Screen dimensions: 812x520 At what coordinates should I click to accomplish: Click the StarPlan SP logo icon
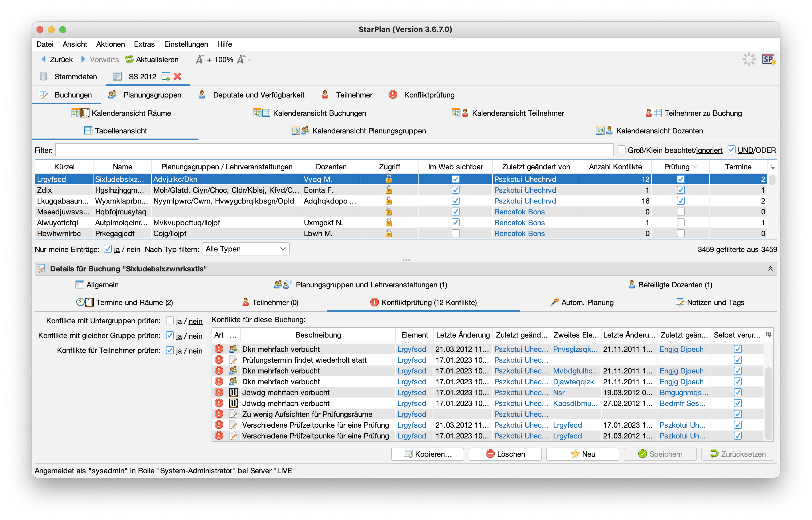pyautogui.click(x=768, y=59)
